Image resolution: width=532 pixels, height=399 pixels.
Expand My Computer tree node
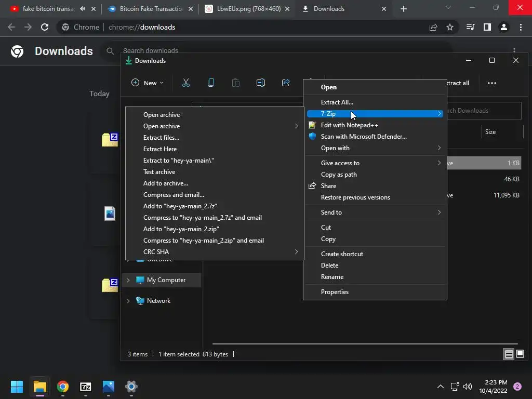128,280
